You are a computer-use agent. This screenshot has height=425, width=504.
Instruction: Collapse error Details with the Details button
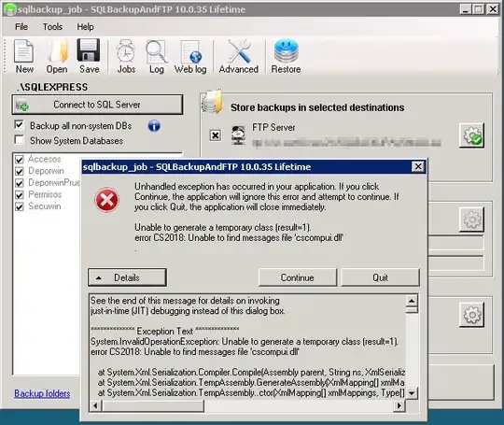click(x=127, y=277)
